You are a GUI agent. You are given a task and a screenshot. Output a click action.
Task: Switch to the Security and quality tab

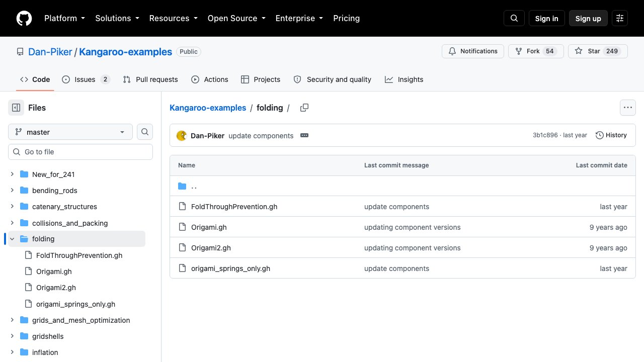tap(333, 79)
